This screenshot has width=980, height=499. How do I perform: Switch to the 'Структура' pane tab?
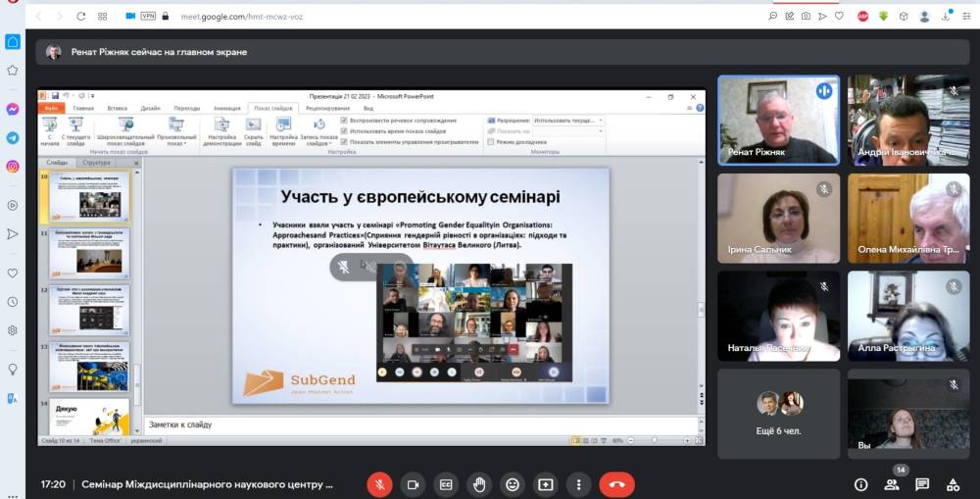click(97, 163)
